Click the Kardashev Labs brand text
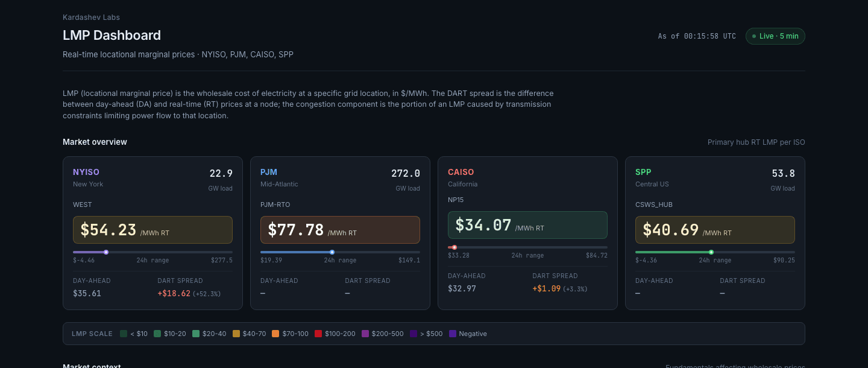Image resolution: width=868 pixels, height=368 pixels. tap(91, 17)
